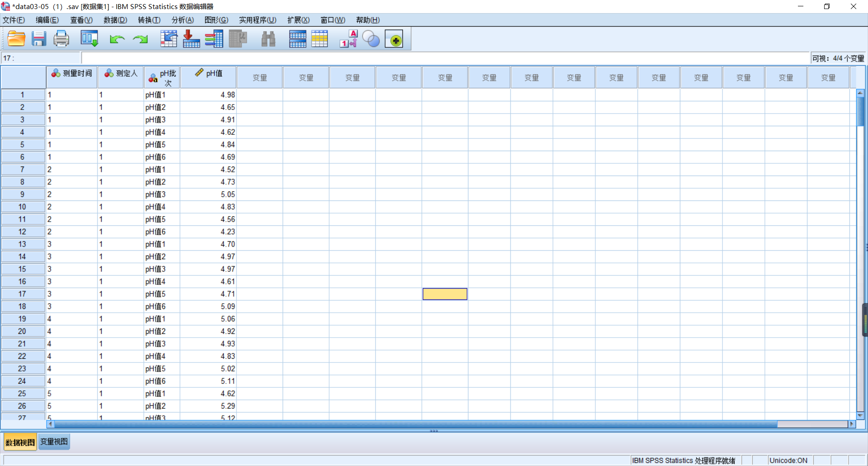Viewport: 868px width, 466px height.
Task: Open the 帮助(H) menu
Action: [368, 20]
